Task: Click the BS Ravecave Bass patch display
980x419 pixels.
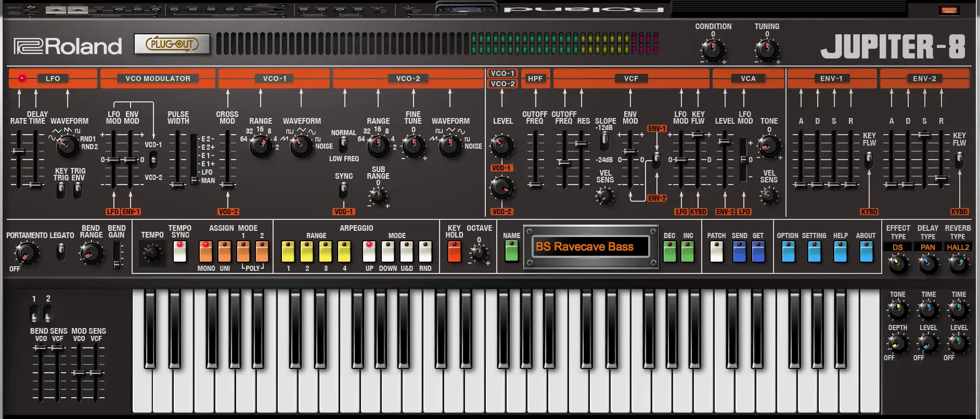Action: (591, 246)
